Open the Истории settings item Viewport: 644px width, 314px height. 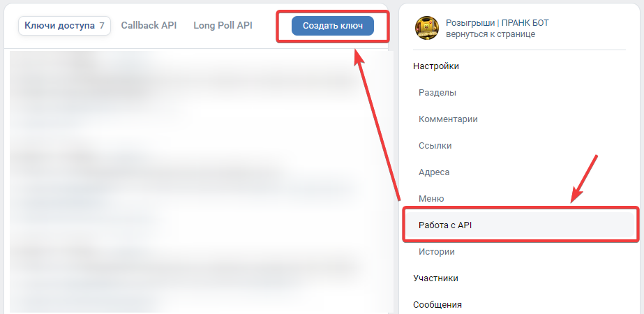click(437, 252)
